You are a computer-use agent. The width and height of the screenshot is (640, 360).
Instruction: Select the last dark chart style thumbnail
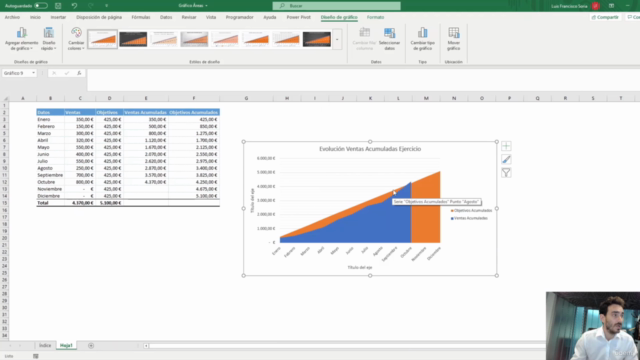click(x=317, y=40)
